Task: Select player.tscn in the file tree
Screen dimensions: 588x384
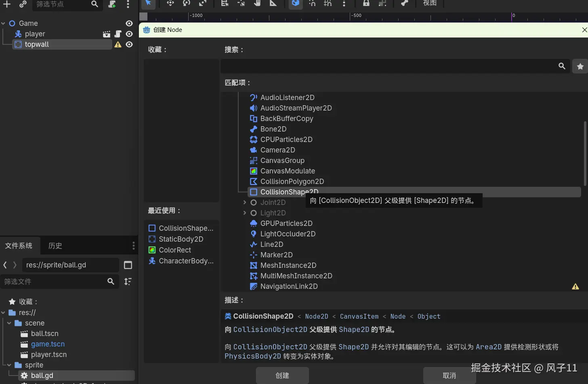Action: tap(49, 355)
